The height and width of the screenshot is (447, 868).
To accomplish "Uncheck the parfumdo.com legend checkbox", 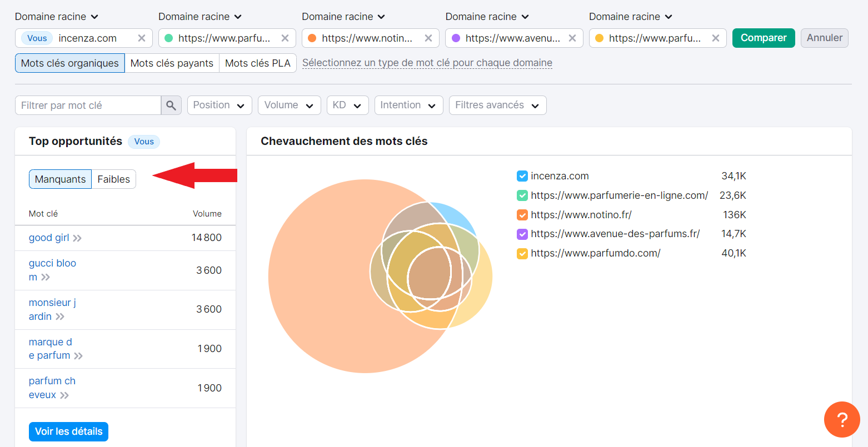I will click(522, 254).
